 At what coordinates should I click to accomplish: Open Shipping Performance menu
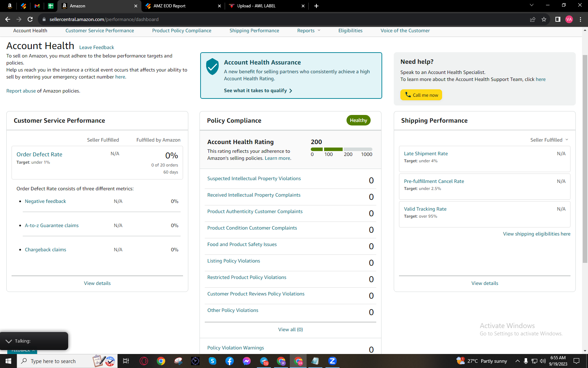[254, 31]
